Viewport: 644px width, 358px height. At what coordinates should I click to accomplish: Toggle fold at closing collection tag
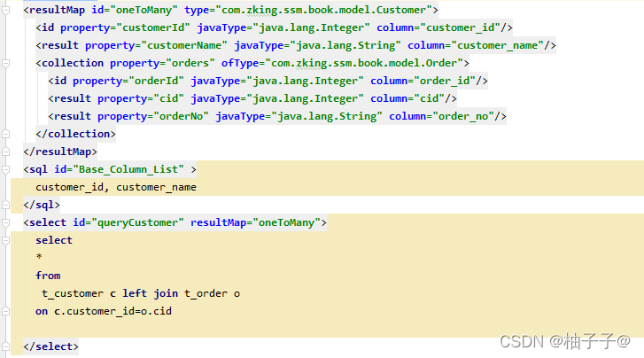pos(5,134)
